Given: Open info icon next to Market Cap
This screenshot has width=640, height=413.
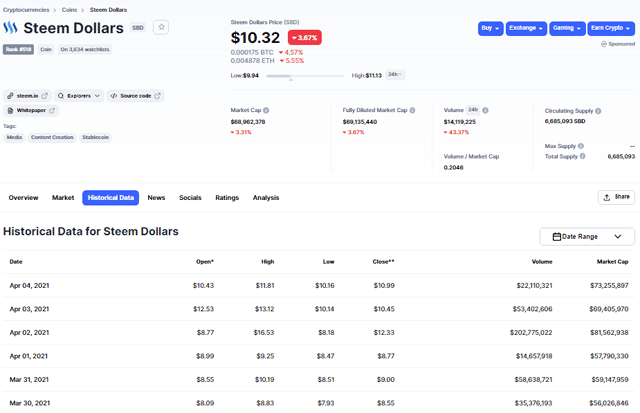Looking at the screenshot, I should (x=266, y=110).
